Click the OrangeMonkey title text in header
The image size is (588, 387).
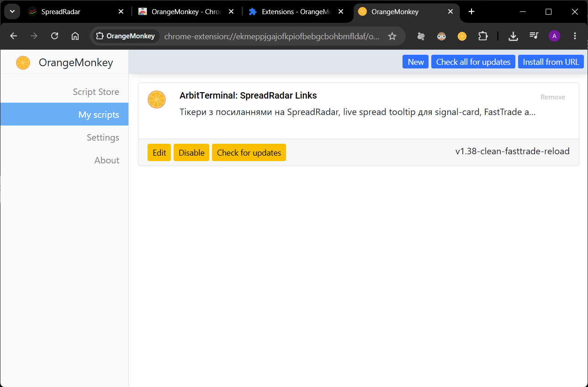click(x=76, y=63)
